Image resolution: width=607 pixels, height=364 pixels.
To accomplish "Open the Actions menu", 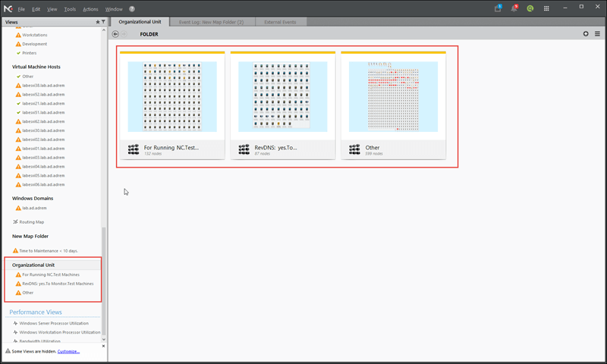I will point(90,9).
